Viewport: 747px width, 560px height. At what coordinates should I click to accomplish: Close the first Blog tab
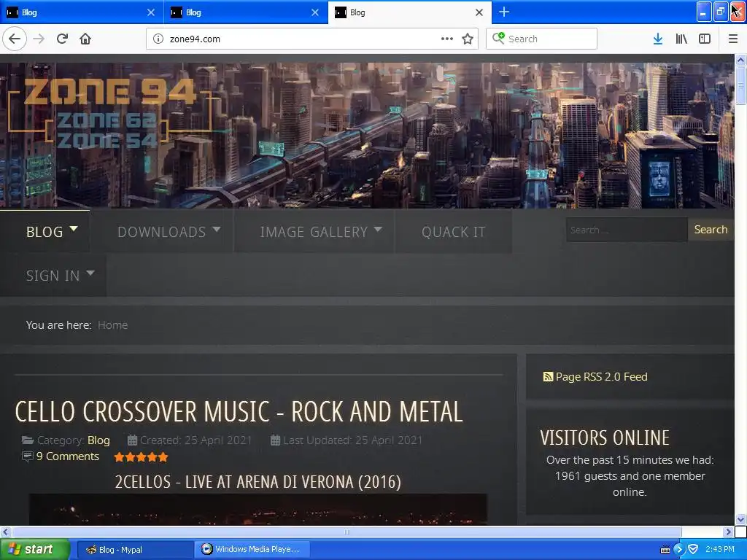150,12
